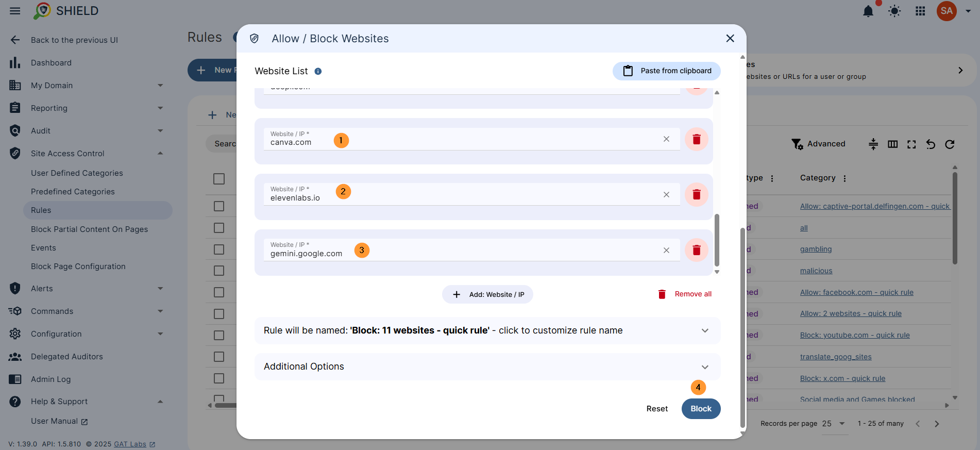Open the column chooser icon
The width and height of the screenshot is (980, 450).
(x=893, y=144)
